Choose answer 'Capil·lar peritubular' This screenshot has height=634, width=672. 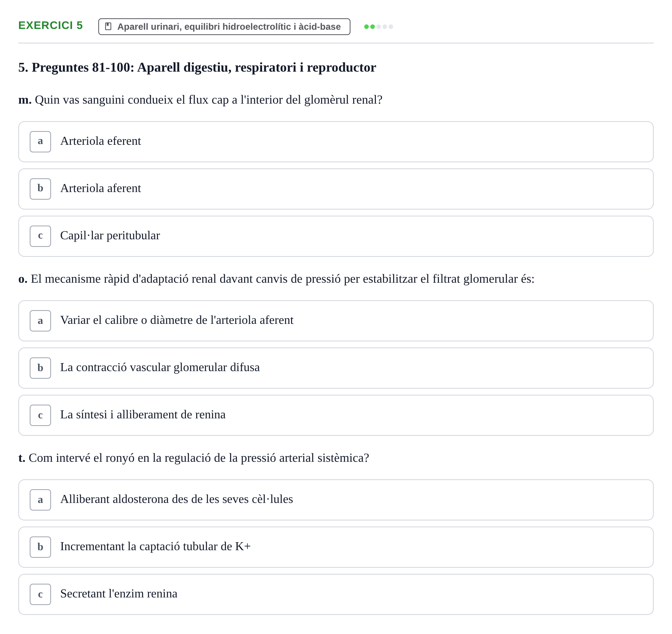336,236
